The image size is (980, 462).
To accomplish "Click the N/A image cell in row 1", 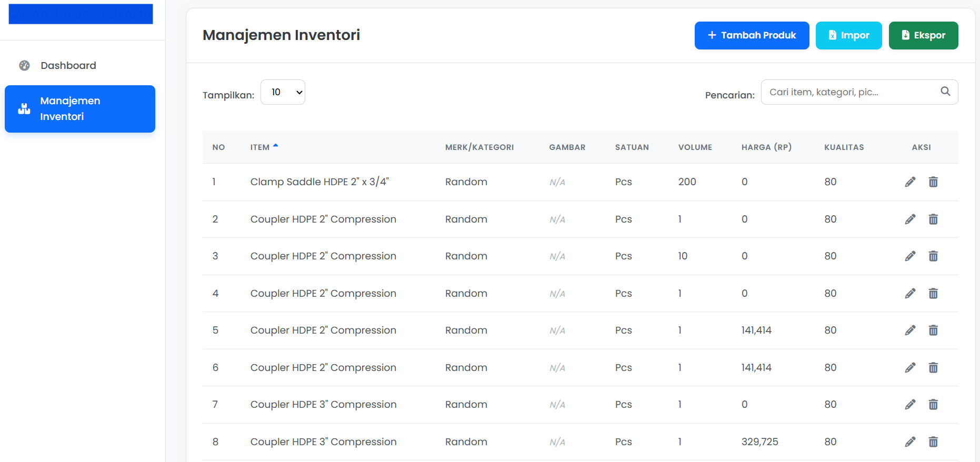I will pyautogui.click(x=557, y=182).
